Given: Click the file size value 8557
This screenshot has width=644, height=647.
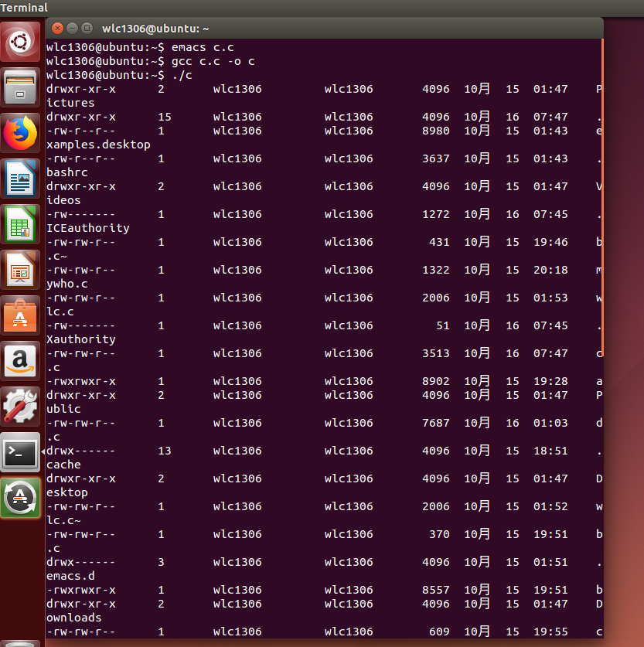Looking at the screenshot, I should pyautogui.click(x=436, y=590).
